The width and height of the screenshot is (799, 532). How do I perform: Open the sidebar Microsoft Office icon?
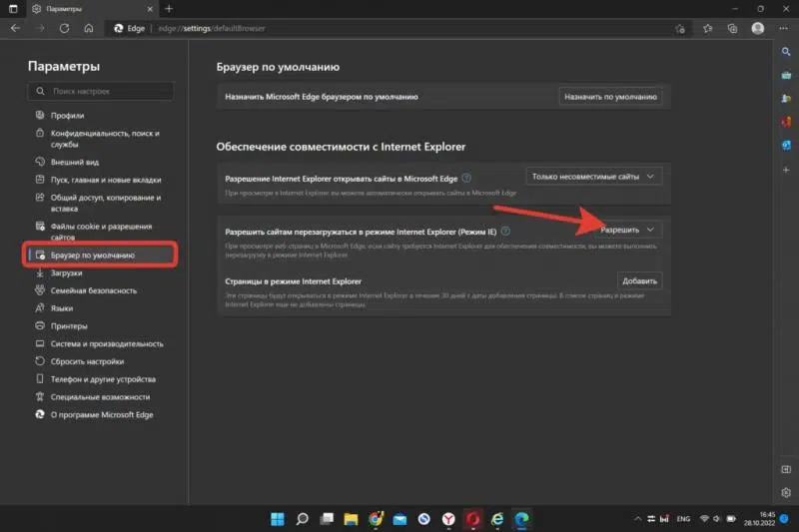tap(786, 122)
